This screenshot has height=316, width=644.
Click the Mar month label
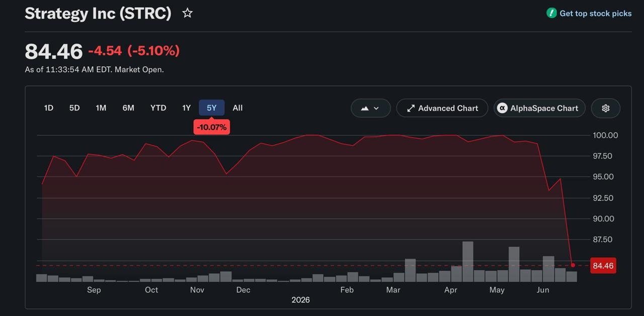pyautogui.click(x=393, y=290)
